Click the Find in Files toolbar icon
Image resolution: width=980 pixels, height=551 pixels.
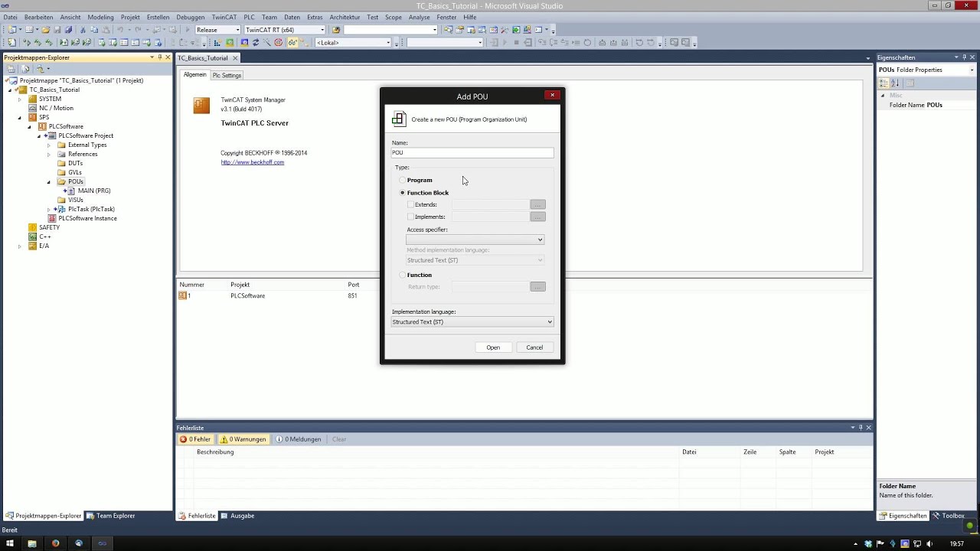(335, 30)
